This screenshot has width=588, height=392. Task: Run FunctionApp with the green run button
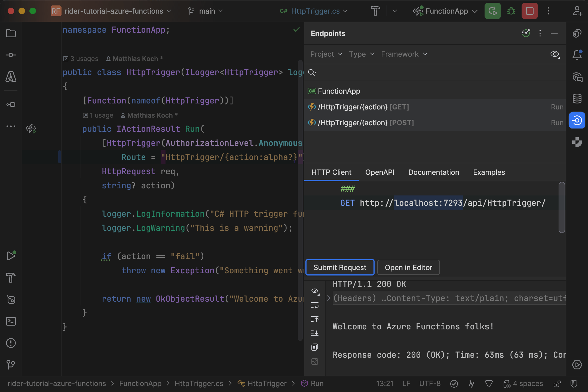493,11
